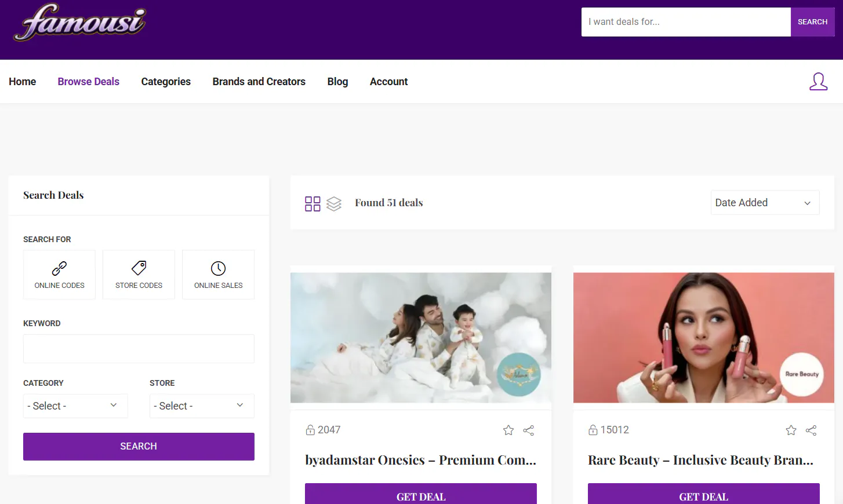Focus the 'I want deals for...' search box
The width and height of the screenshot is (843, 504).
686,22
